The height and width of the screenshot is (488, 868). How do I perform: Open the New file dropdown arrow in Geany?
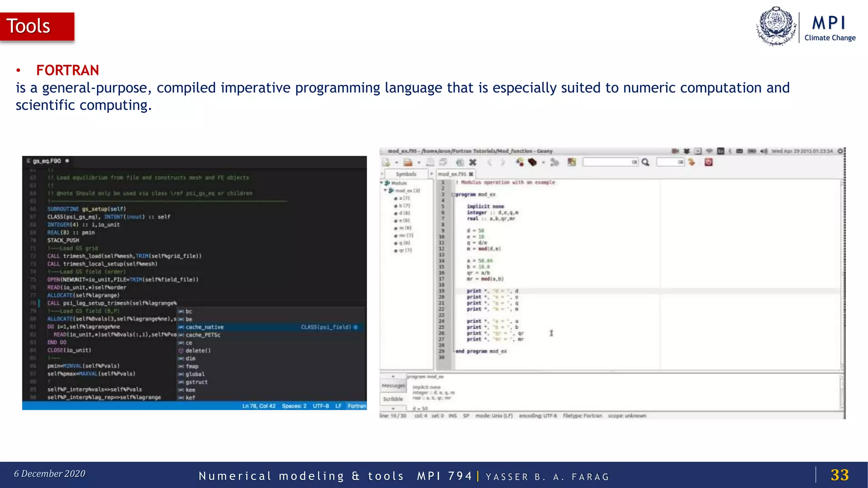(x=397, y=163)
